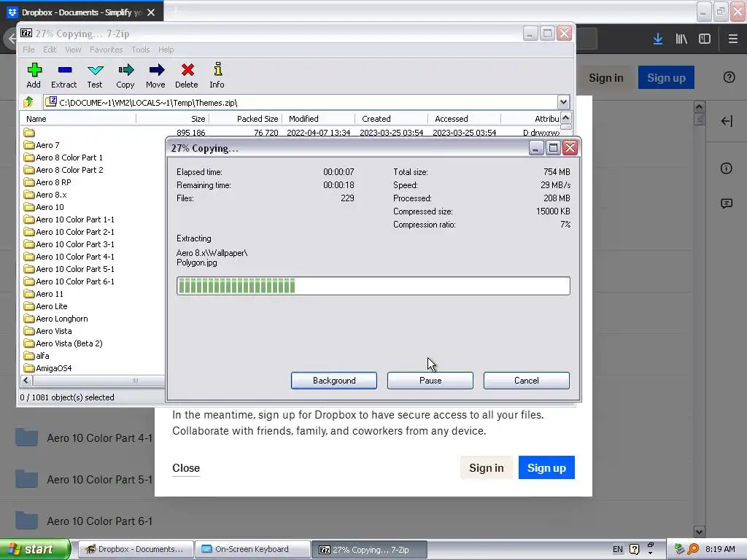Click the Aero Lite folder icon in 7-Zip
Screen dimensions: 747x560
coord(29,306)
